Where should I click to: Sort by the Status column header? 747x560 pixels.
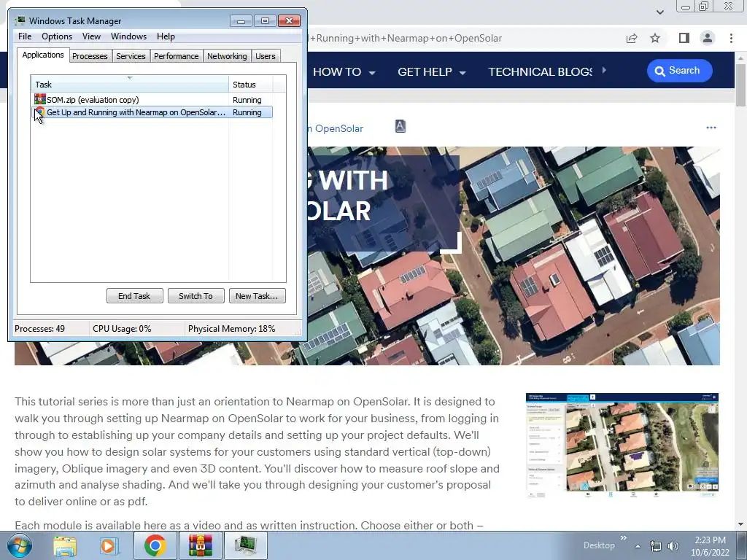click(251, 85)
